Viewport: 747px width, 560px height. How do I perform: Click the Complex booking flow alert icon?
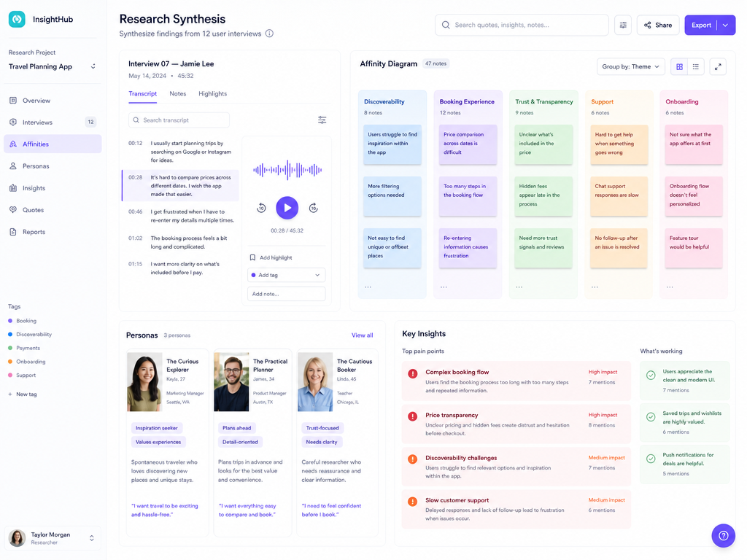[413, 374]
